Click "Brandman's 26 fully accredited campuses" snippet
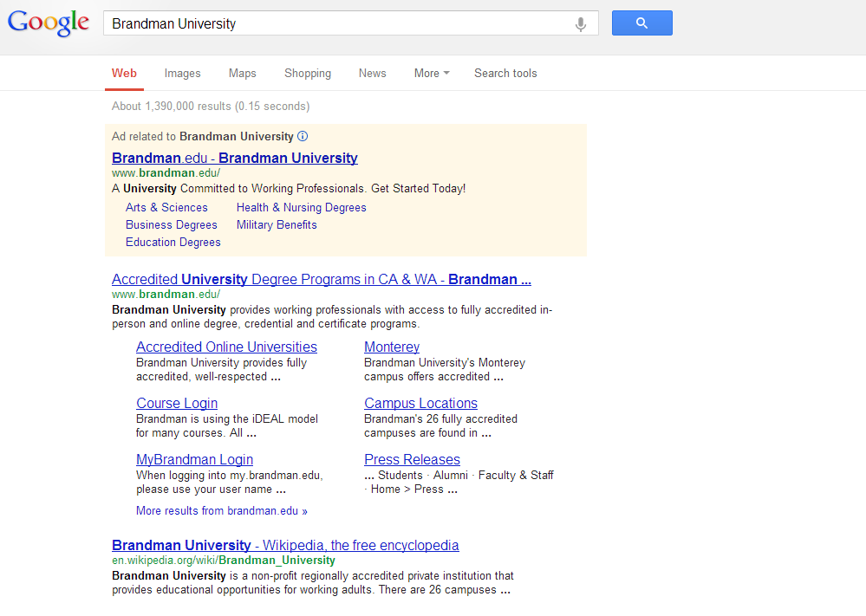866x616 pixels. [440, 425]
